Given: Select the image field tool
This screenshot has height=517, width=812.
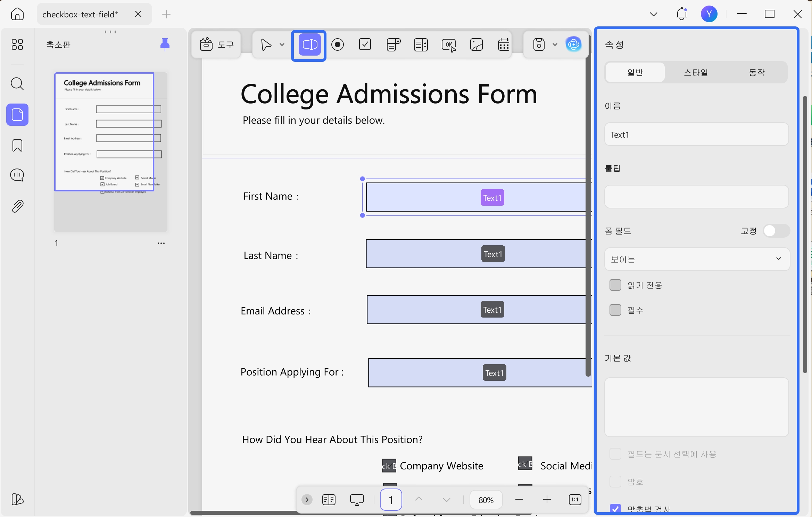Looking at the screenshot, I should point(477,44).
